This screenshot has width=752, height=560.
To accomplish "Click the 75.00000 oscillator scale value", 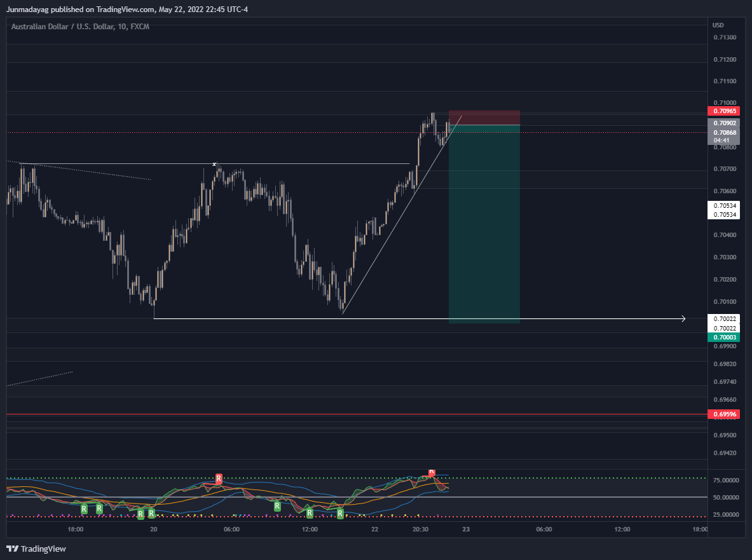I will [726, 480].
